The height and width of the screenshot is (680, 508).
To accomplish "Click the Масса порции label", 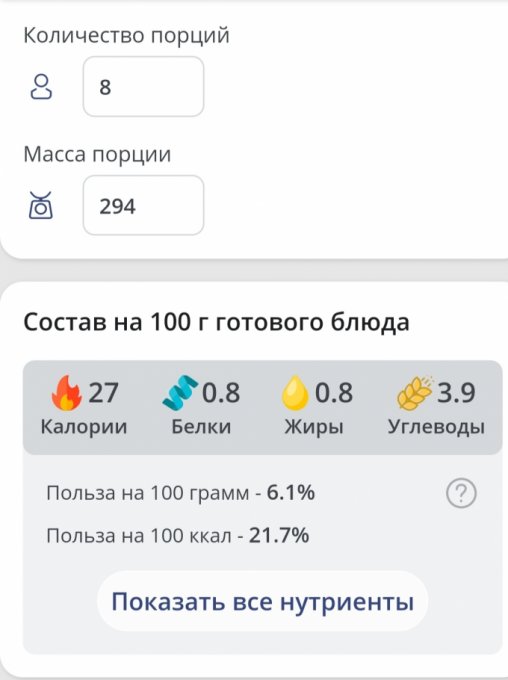I will click(x=97, y=154).
